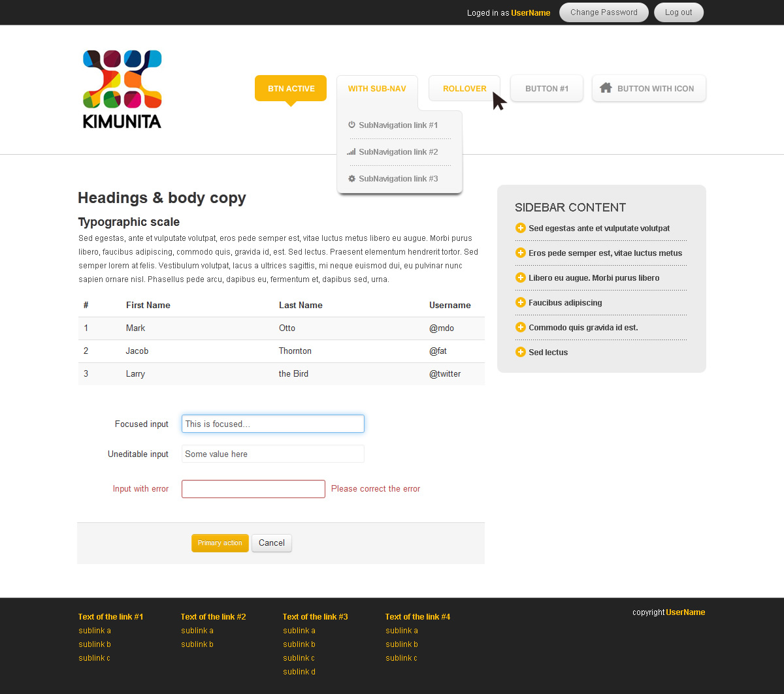Click plus icon next to Sed lectus

pyautogui.click(x=521, y=352)
